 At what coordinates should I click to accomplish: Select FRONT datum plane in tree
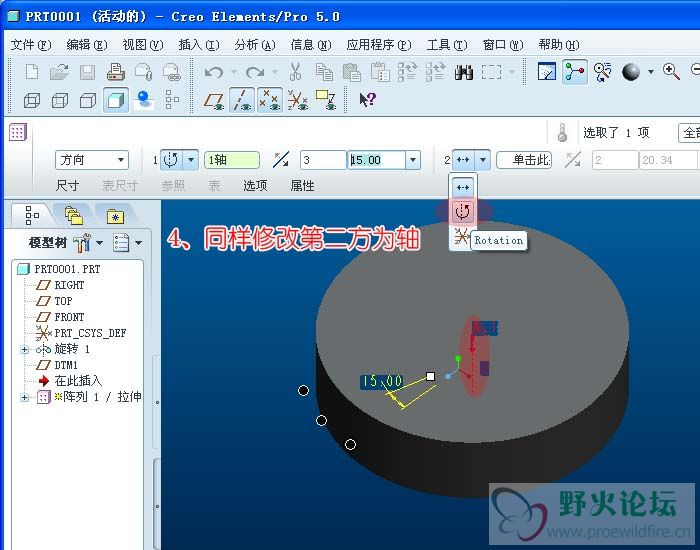pyautogui.click(x=69, y=317)
